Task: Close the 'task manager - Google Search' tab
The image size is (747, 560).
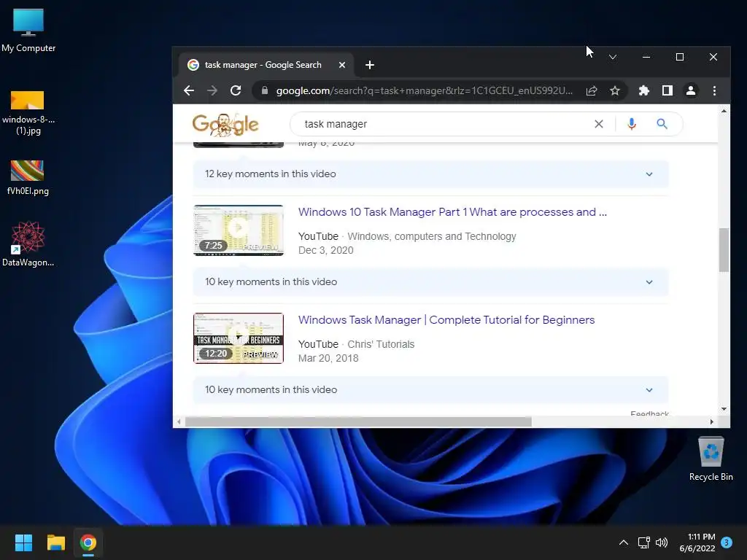Action: [342, 65]
